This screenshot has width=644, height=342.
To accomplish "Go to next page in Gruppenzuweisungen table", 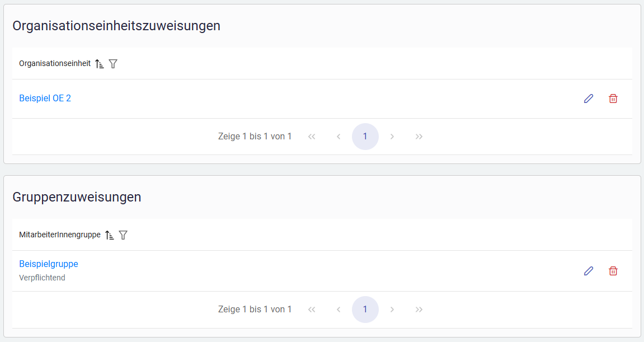I will click(392, 310).
